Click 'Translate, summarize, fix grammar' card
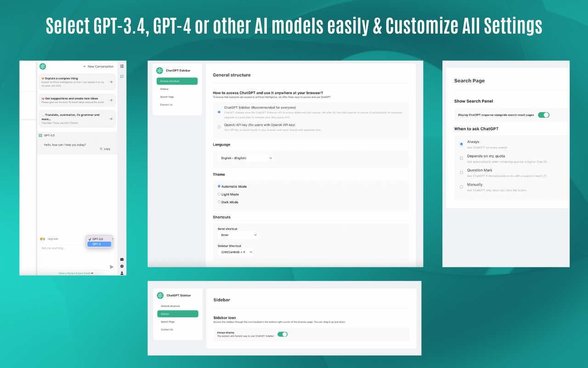The image size is (588, 368). (x=77, y=119)
